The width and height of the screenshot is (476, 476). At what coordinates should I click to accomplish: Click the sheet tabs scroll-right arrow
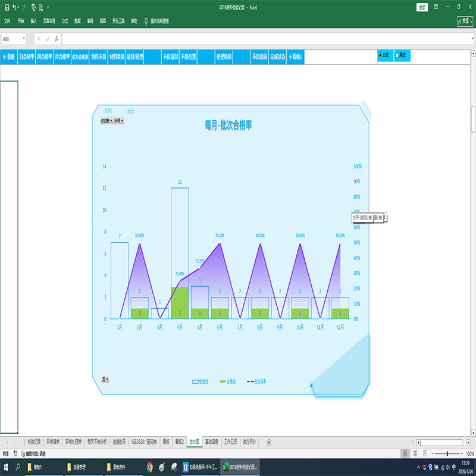(x=14, y=442)
